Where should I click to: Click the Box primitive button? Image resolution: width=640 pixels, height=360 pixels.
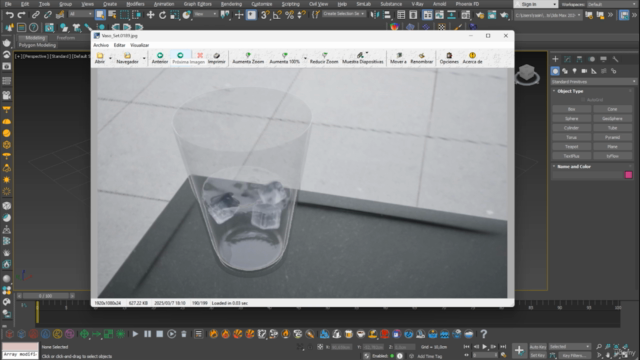(571, 109)
